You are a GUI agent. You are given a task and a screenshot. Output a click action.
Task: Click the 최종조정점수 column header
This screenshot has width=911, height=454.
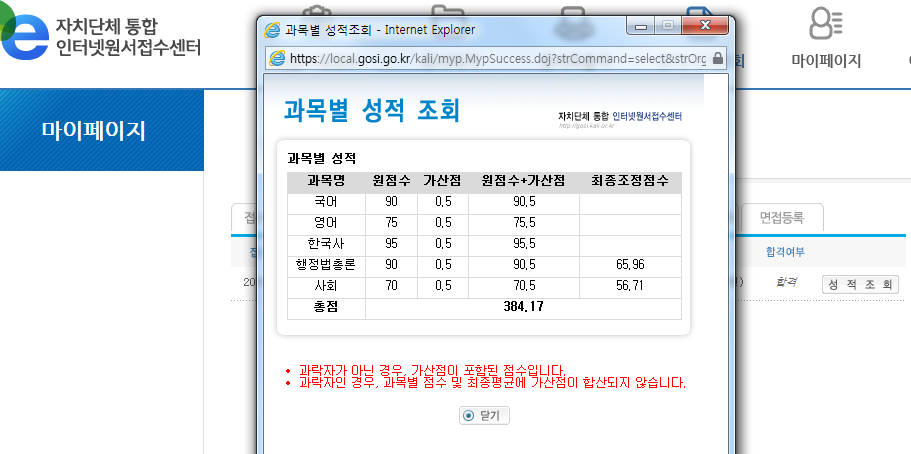pyautogui.click(x=630, y=181)
